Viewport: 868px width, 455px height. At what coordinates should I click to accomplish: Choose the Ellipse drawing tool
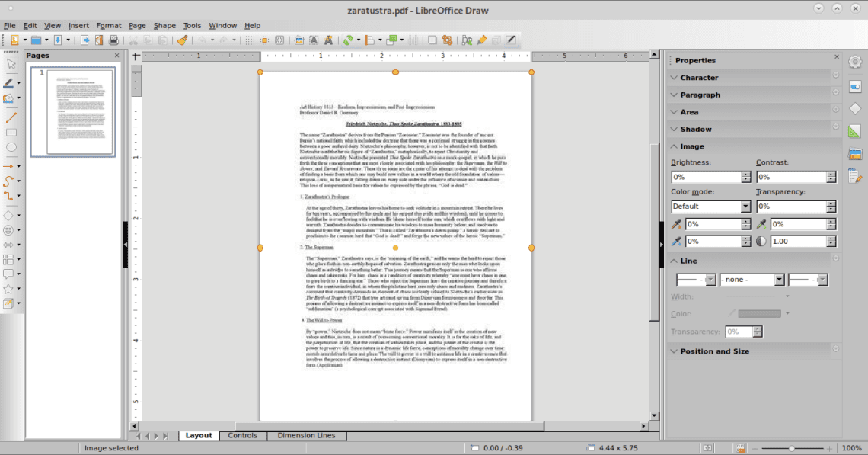pyautogui.click(x=11, y=146)
